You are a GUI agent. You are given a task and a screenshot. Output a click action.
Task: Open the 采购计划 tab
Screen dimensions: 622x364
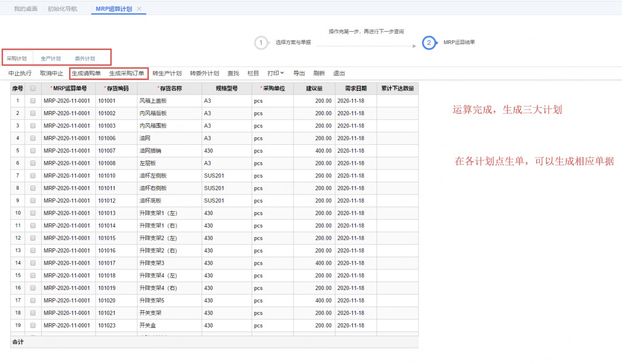[x=17, y=59]
